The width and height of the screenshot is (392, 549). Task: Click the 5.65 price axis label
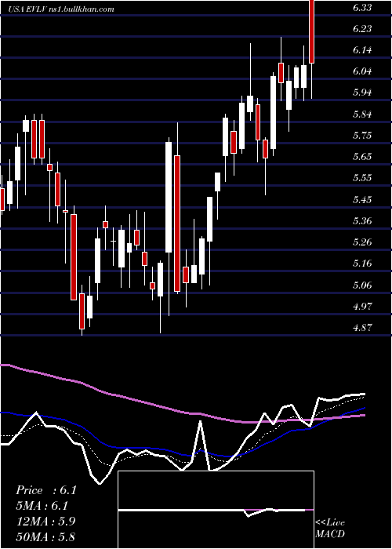(x=362, y=157)
